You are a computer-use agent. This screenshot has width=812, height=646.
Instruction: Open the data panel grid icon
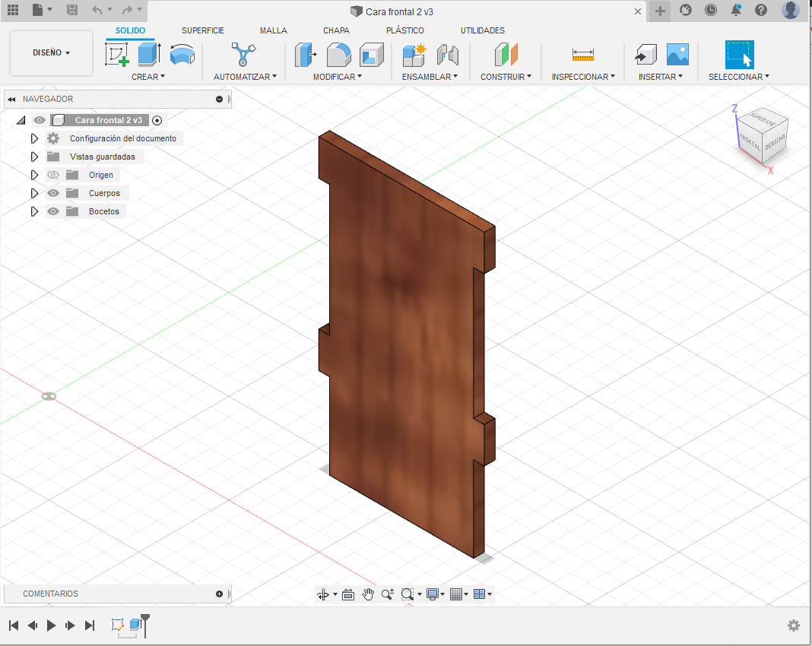point(13,10)
